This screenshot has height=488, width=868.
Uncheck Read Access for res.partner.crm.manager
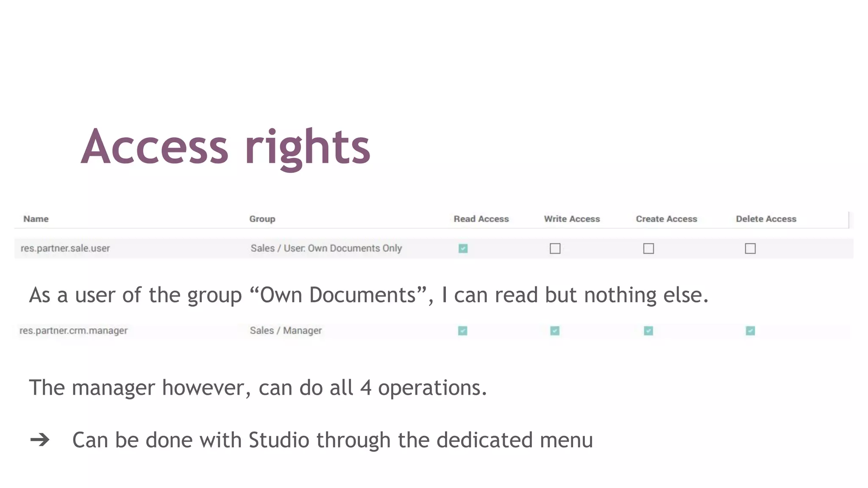click(x=462, y=330)
